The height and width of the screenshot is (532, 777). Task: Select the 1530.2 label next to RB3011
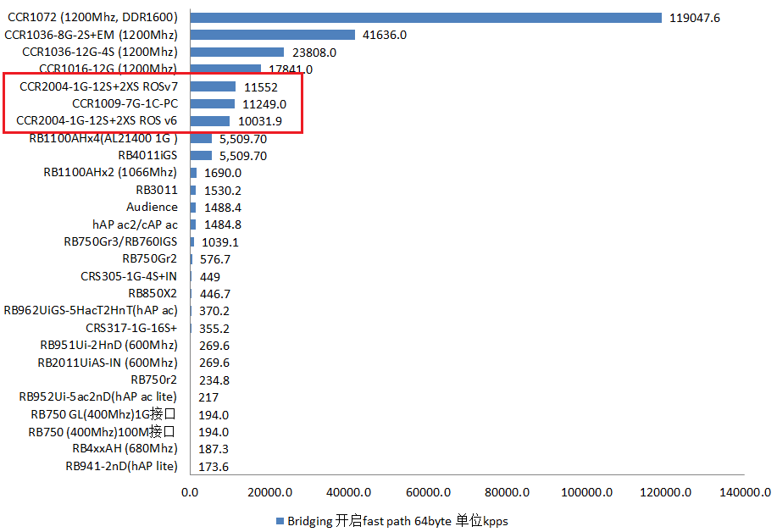point(222,191)
